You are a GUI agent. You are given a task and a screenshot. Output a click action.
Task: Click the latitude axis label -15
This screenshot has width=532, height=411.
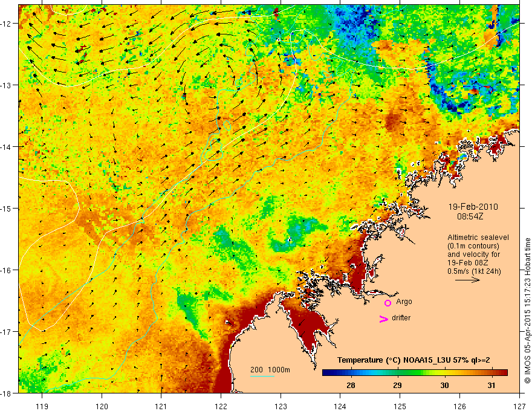7,208
